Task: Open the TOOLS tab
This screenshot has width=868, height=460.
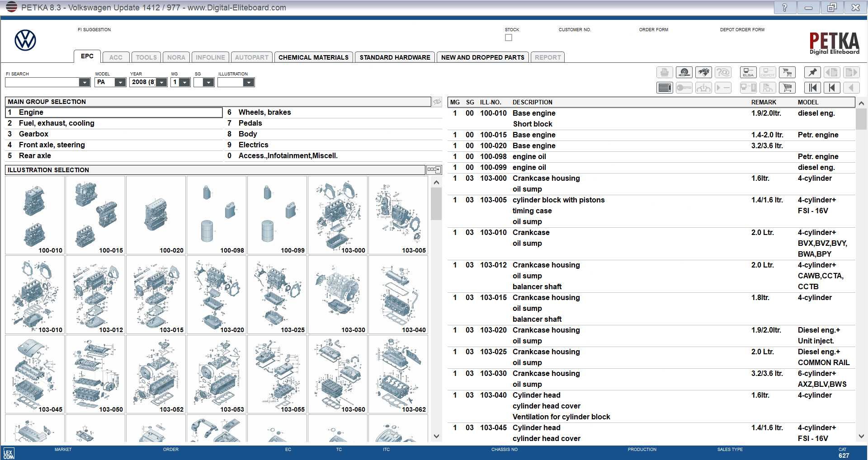Action: [x=146, y=57]
